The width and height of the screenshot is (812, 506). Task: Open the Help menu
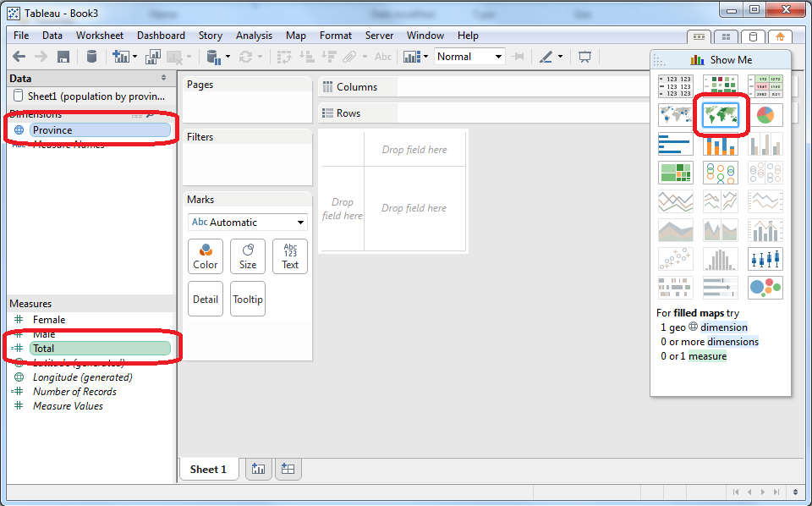click(x=468, y=36)
